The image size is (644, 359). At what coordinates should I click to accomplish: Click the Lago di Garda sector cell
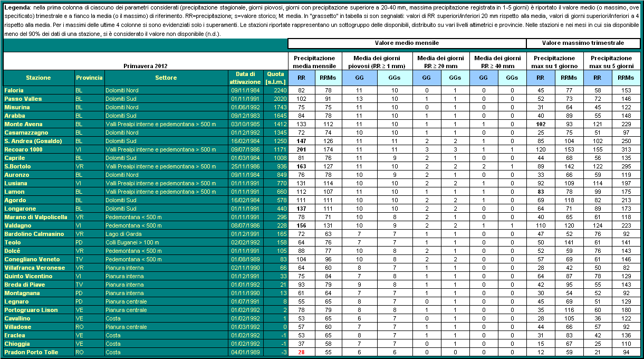123,234
